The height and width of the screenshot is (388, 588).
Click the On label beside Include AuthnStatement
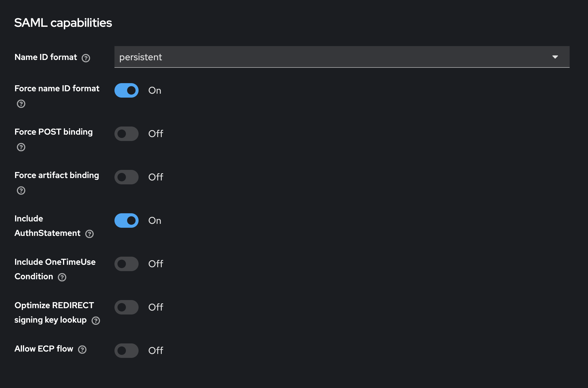tap(155, 221)
